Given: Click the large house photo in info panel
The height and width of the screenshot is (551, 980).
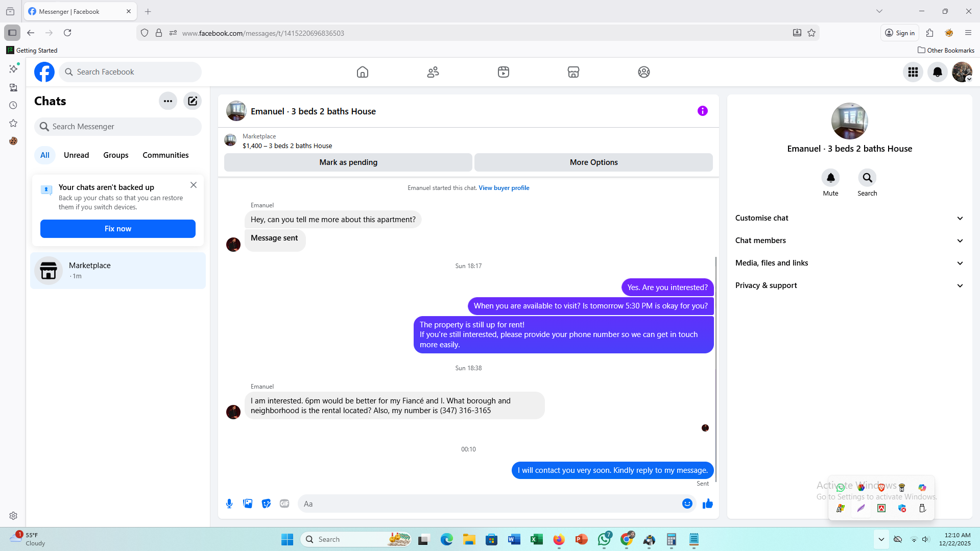Looking at the screenshot, I should point(850,121).
